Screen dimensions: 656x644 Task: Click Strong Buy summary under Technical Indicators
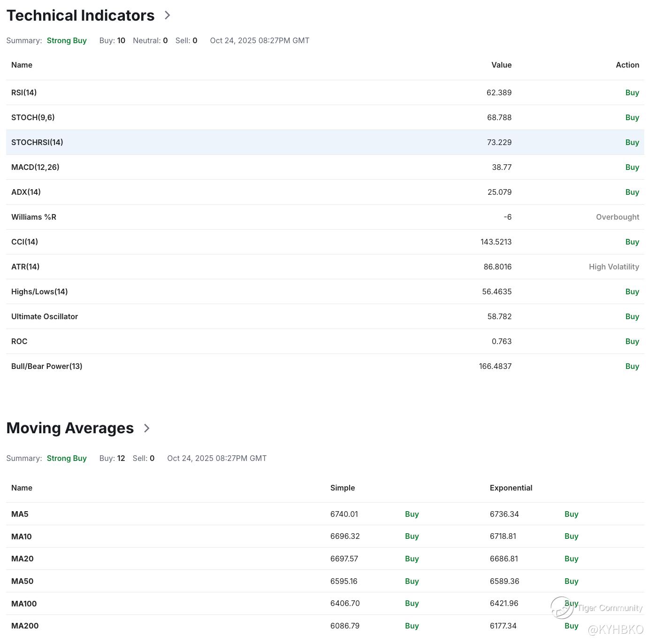67,40
